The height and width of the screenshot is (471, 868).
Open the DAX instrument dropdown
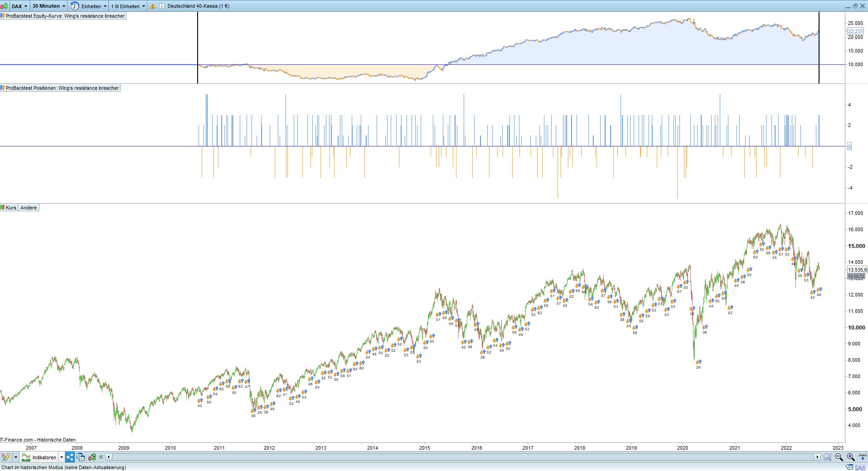(19, 6)
